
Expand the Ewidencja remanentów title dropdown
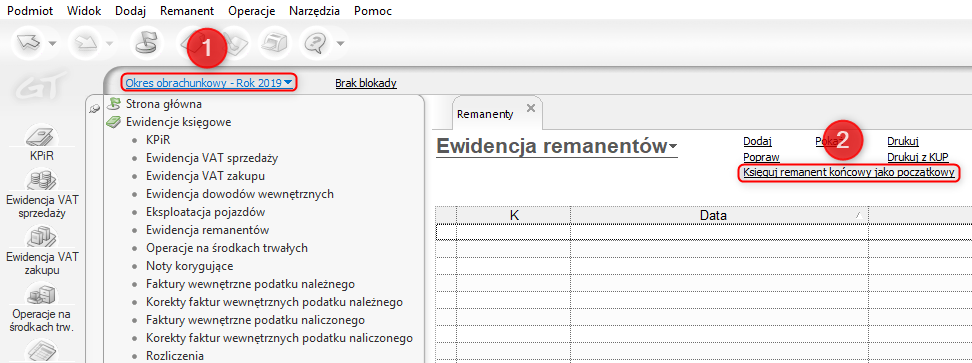point(673,147)
